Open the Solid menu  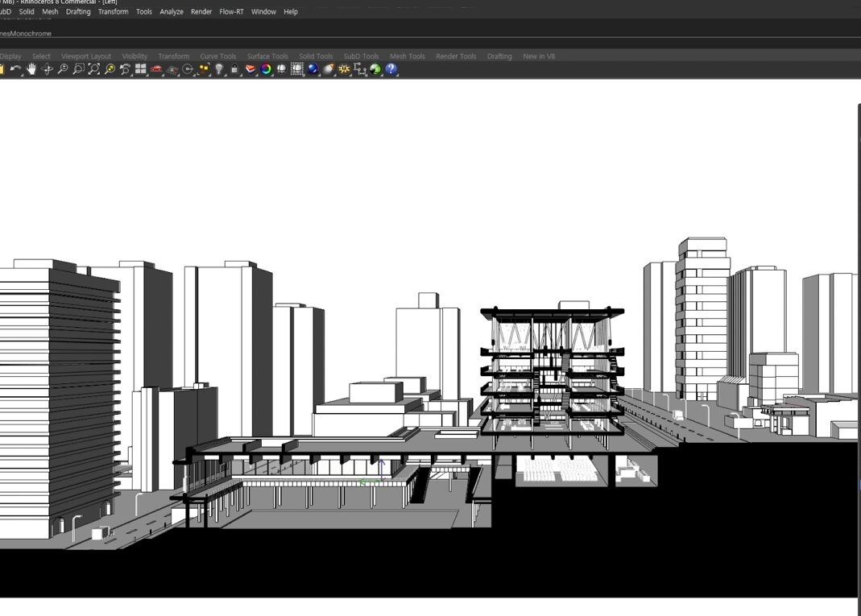[27, 11]
